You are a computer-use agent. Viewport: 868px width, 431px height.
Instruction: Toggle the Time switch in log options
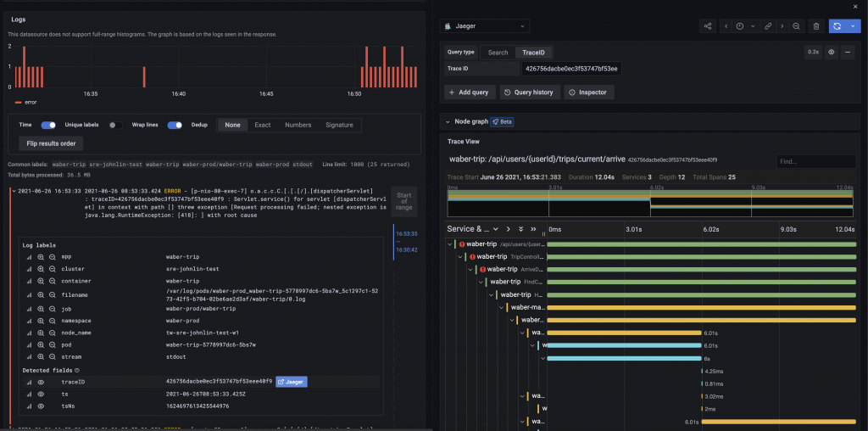tap(48, 126)
